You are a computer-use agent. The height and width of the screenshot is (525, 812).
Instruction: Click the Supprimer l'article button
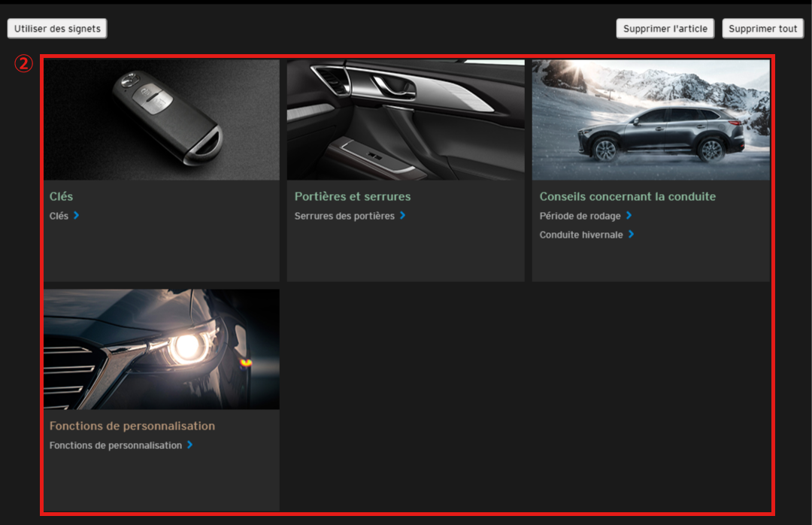(665, 29)
